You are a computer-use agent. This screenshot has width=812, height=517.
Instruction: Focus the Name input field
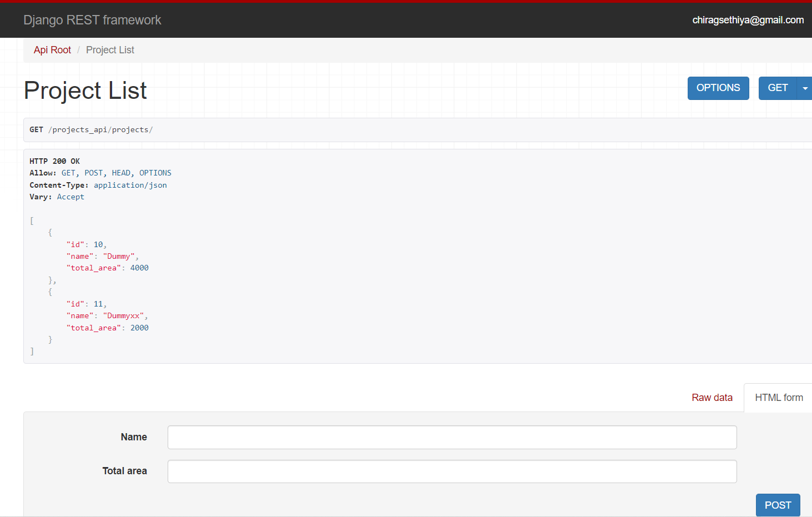click(x=452, y=437)
